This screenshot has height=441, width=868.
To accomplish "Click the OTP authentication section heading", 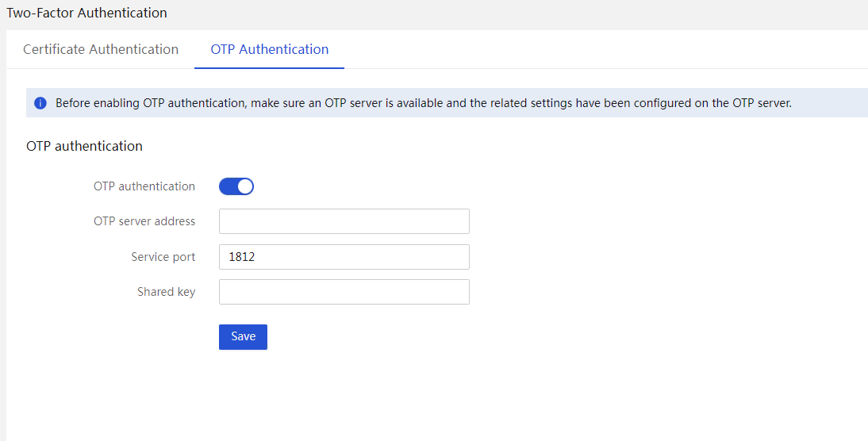I will click(x=85, y=146).
